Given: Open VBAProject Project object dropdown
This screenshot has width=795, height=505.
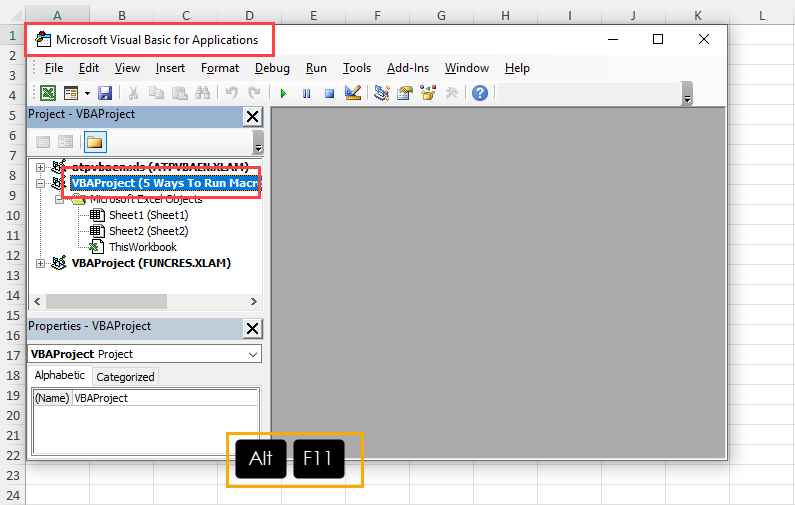Looking at the screenshot, I should [253, 354].
